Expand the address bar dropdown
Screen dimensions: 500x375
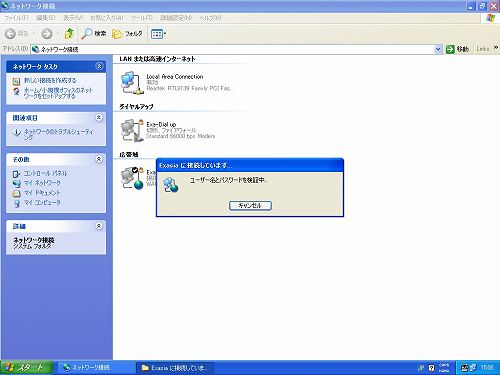point(438,49)
